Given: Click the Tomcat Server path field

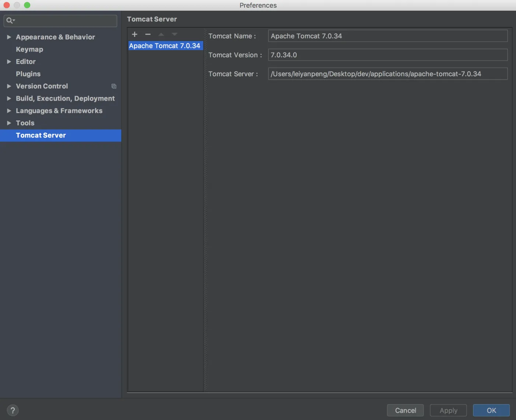Looking at the screenshot, I should [387, 74].
